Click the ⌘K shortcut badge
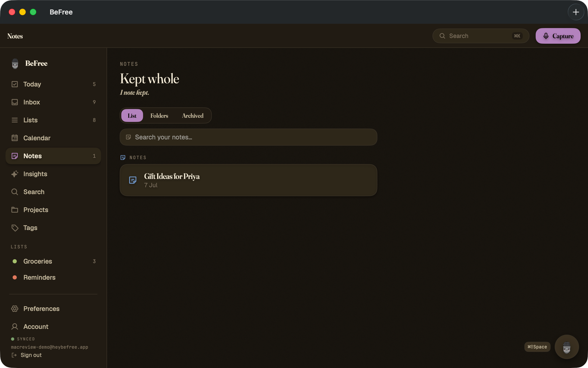588x368 pixels. click(517, 36)
